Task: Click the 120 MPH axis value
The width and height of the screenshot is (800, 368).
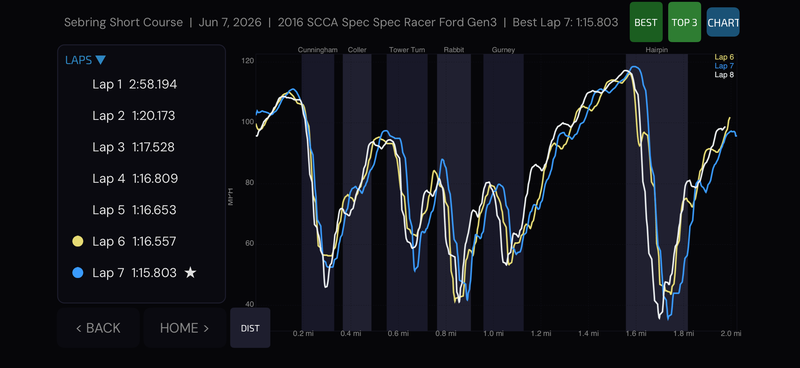Action: [248, 61]
